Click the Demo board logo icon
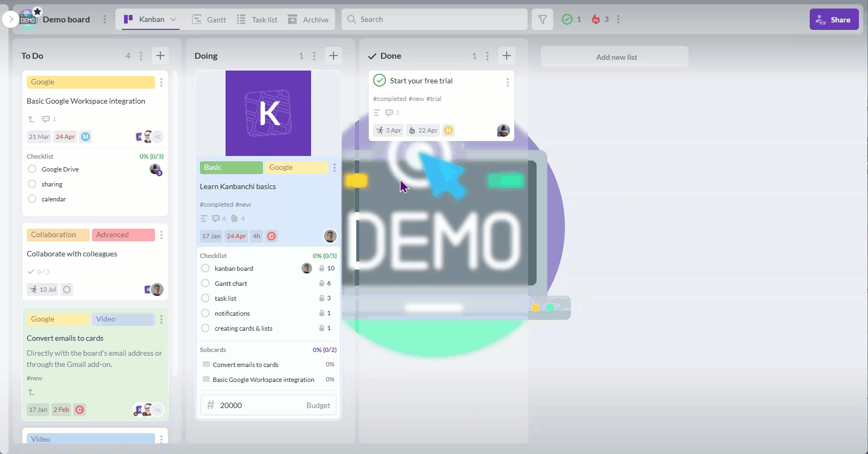The height and width of the screenshot is (454, 868). [x=28, y=19]
